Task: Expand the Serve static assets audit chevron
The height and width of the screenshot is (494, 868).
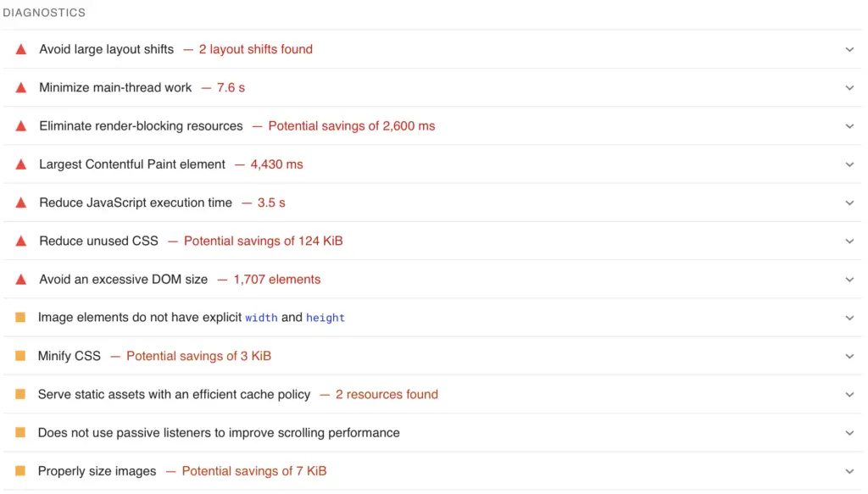Action: 849,395
